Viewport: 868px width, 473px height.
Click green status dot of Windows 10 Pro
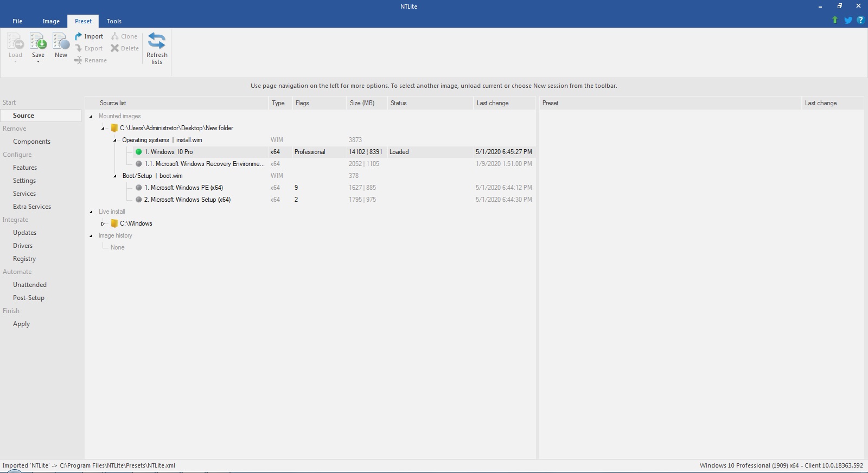point(138,152)
